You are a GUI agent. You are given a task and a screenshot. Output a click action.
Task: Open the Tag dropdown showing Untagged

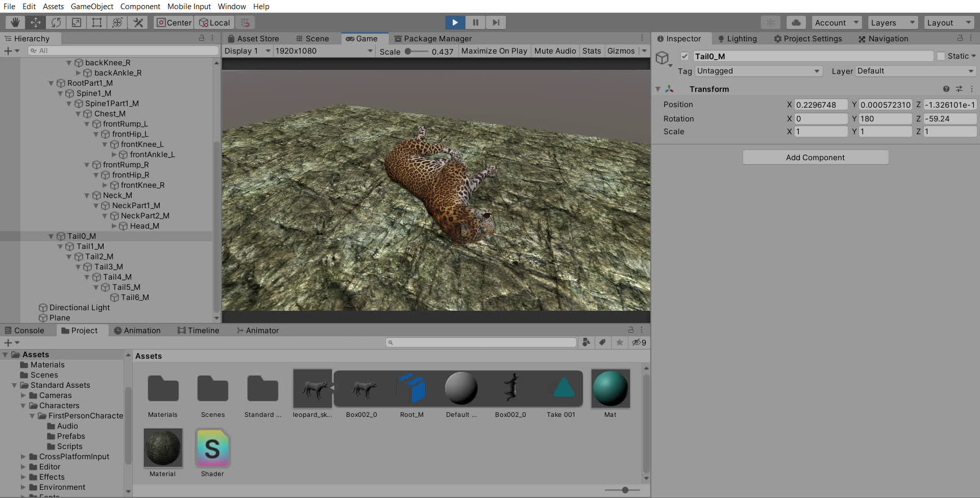point(758,71)
